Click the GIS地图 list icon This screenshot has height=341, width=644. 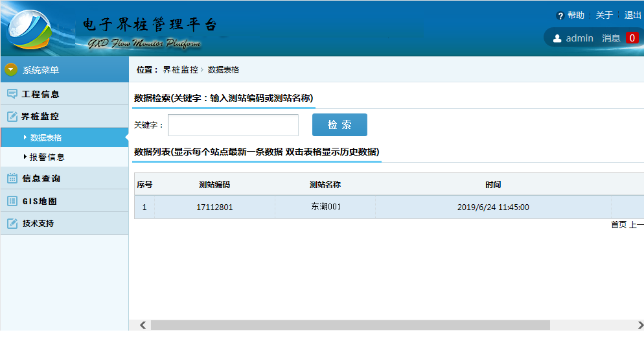12,201
